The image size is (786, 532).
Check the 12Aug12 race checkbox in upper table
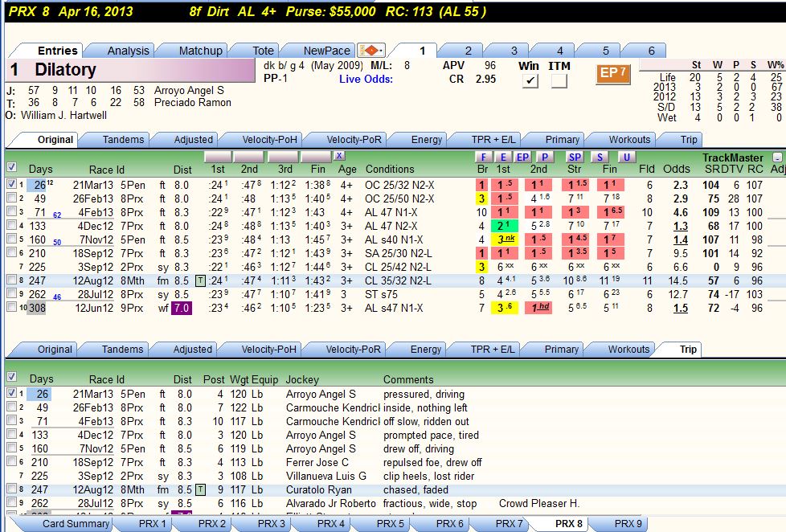point(11,280)
